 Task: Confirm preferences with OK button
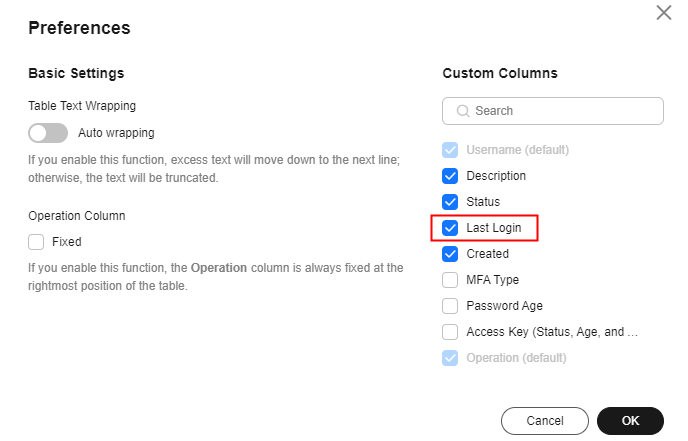[630, 421]
